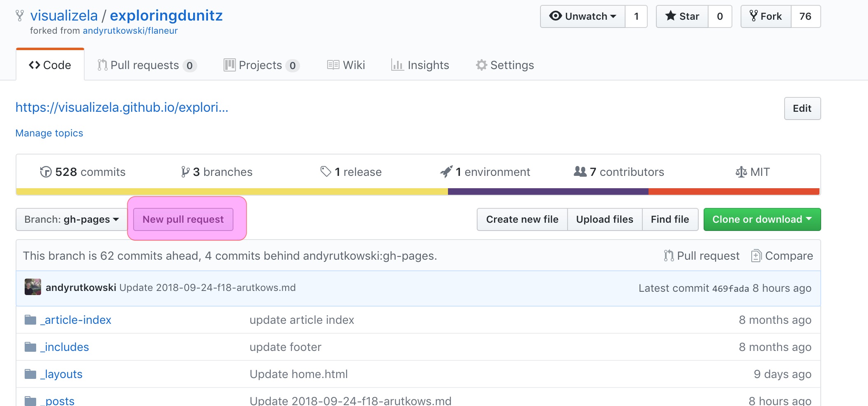
Task: View the 7 contributors list
Action: pos(619,172)
